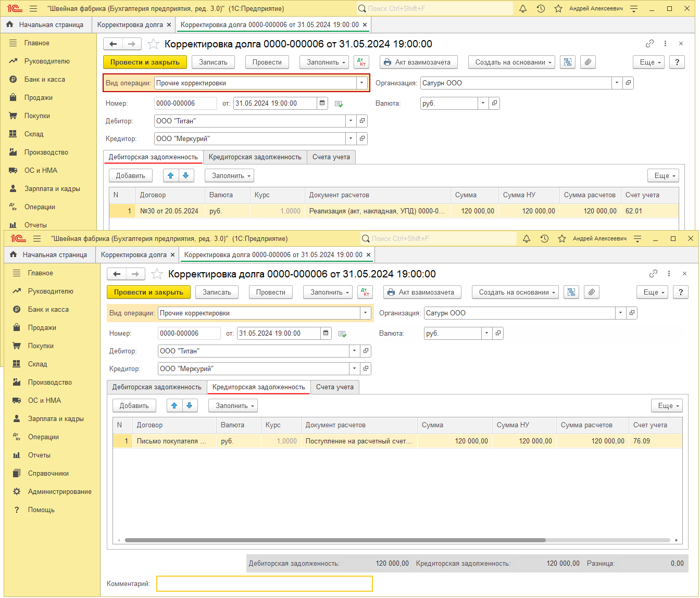The height and width of the screenshot is (598, 700).
Task: Expand the Кредитор dropdown arrow in the upper window
Action: point(351,139)
